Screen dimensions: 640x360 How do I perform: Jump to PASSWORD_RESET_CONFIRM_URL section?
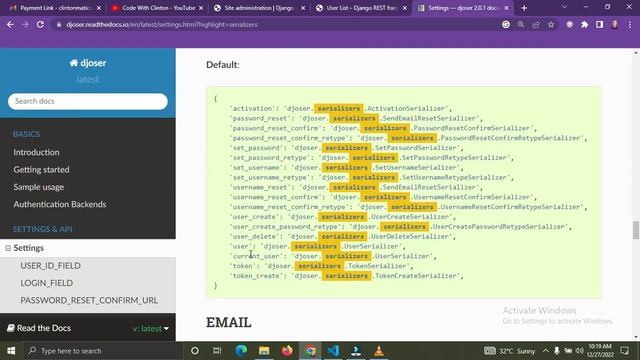coord(89,300)
